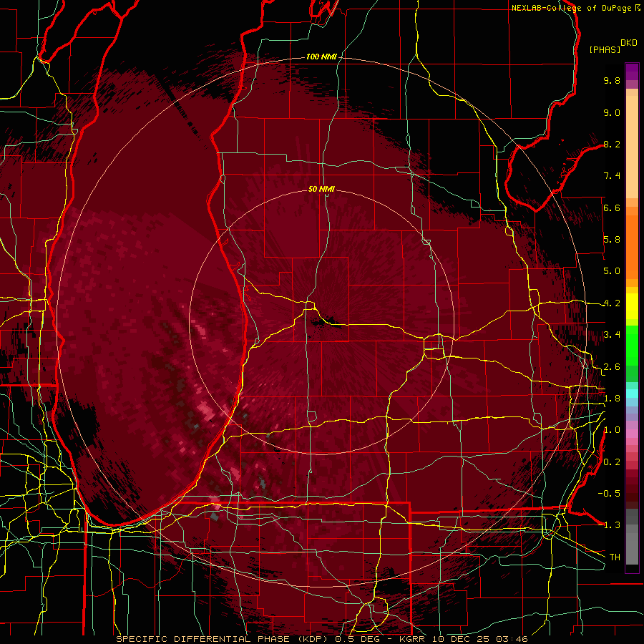Select the 6.6 legend scale value
Viewport: 644px width, 644px height.
pyautogui.click(x=612, y=208)
